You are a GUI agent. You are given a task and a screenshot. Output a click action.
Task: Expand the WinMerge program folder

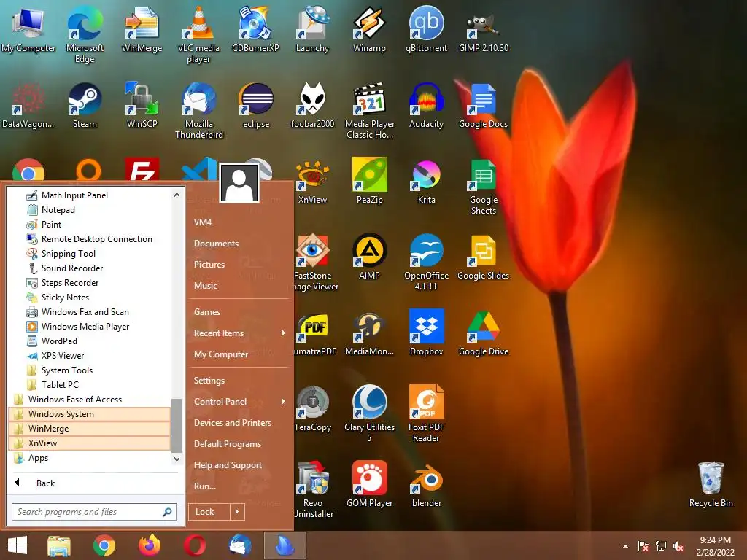tap(90, 429)
